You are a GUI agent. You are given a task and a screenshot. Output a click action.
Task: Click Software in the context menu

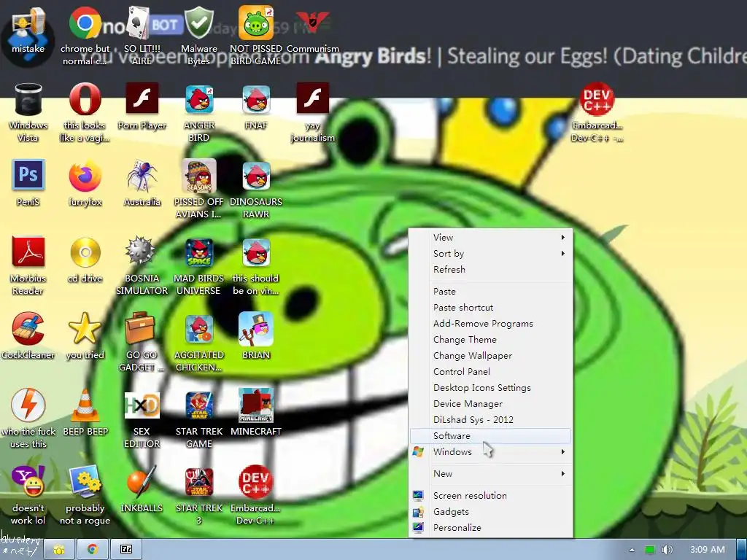[491, 435]
